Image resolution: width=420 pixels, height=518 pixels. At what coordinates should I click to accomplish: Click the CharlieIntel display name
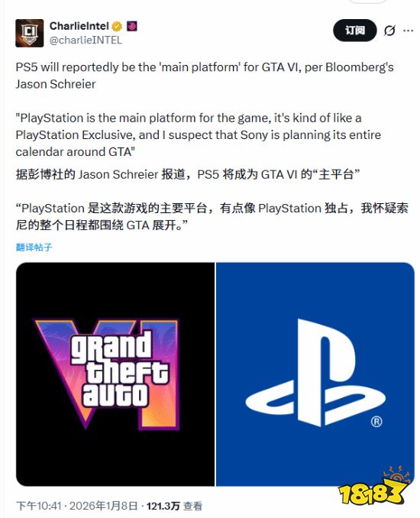(x=79, y=26)
